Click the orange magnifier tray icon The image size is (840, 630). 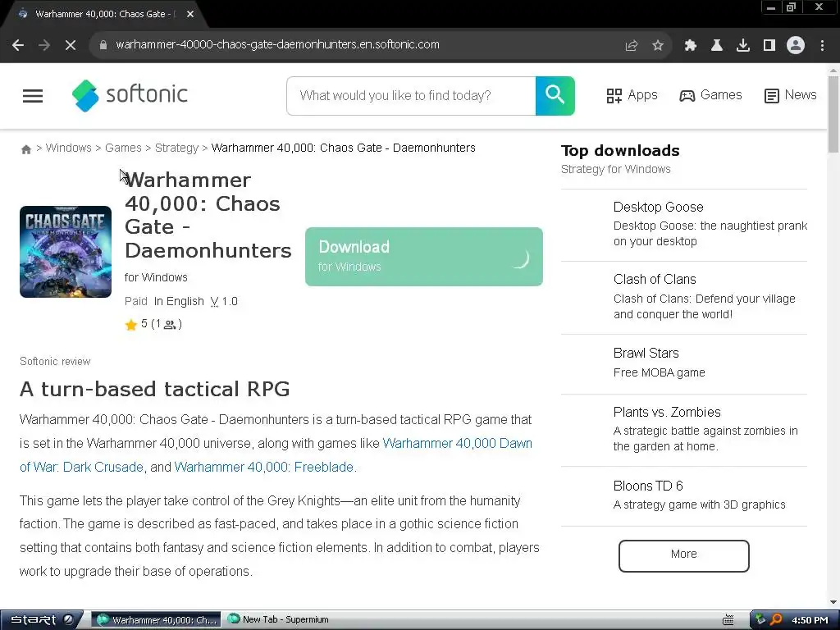pos(776,619)
